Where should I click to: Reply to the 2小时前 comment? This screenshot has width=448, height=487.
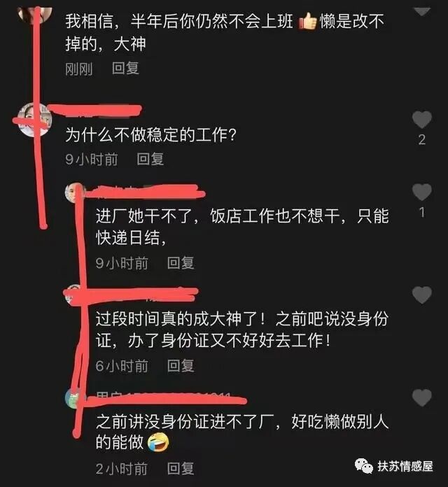point(181,468)
